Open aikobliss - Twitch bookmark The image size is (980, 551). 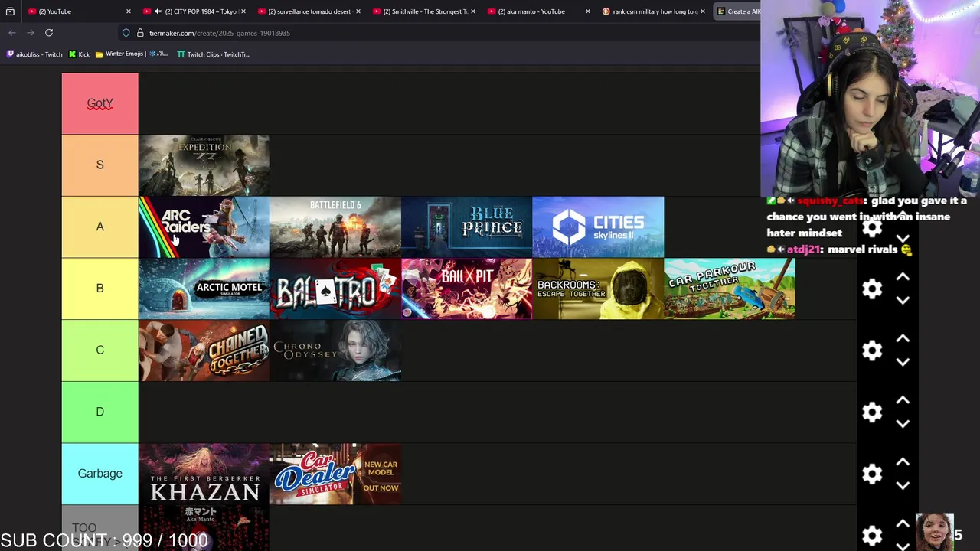34,54
